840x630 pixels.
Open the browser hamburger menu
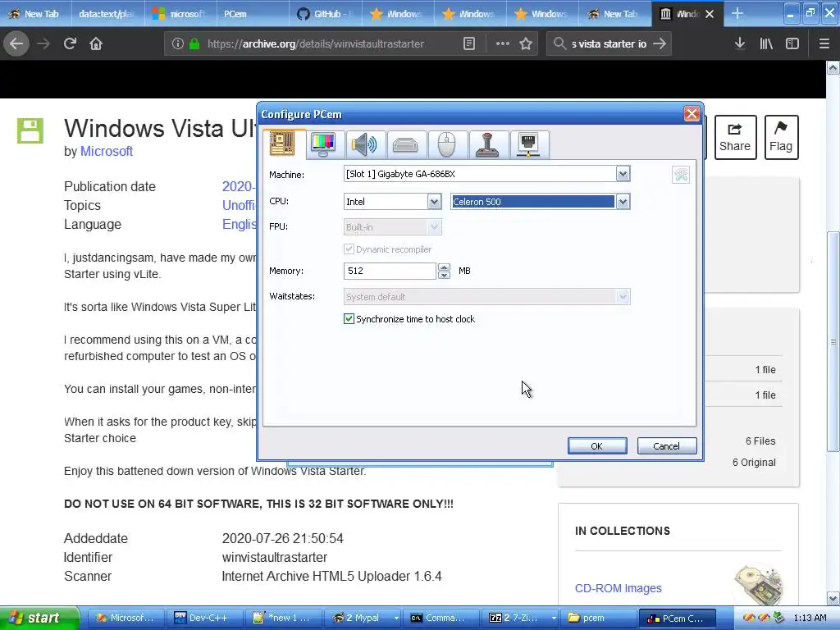click(x=824, y=44)
